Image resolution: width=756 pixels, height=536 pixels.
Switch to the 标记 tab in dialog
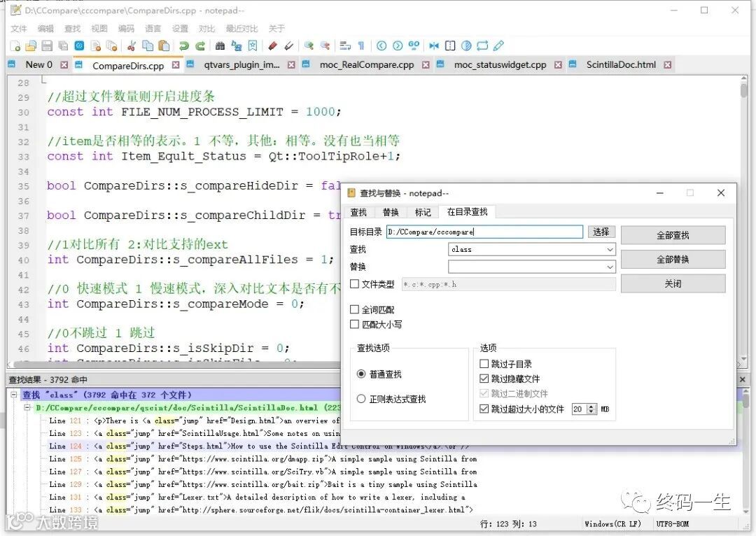click(x=423, y=212)
